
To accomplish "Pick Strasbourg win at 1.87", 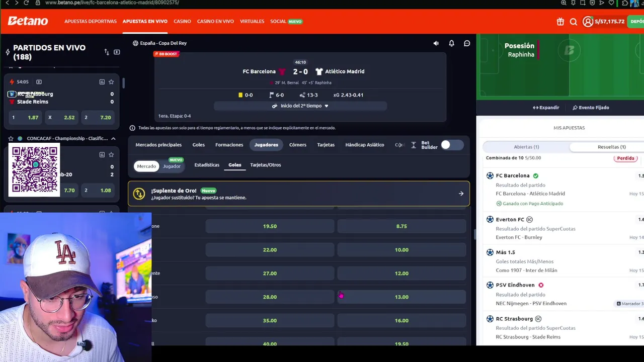I will 26,118.
